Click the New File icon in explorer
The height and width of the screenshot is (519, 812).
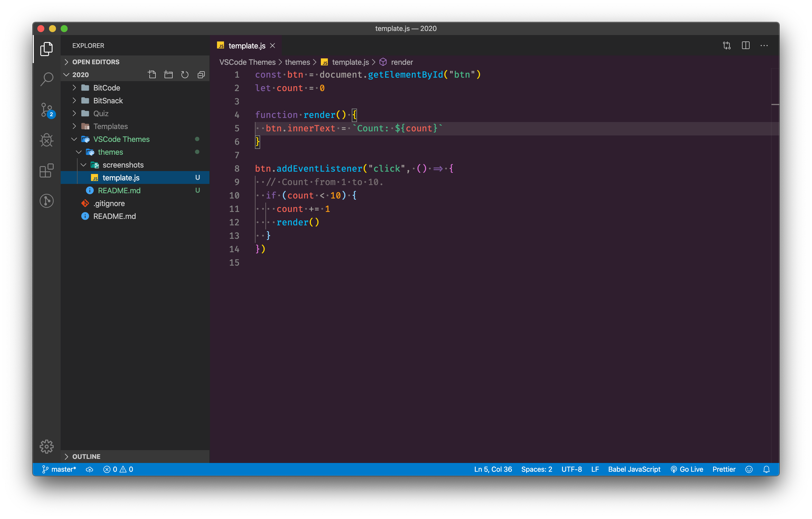(152, 74)
